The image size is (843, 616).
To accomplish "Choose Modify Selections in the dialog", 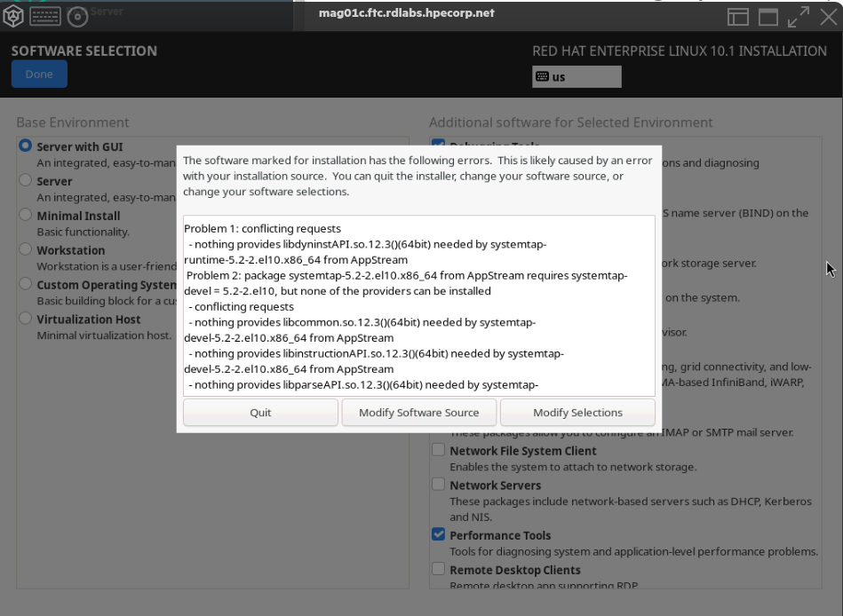I will coord(577,413).
